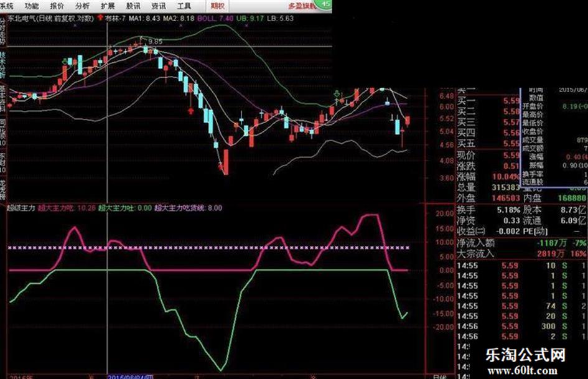
Task: Click the 9.85 high price label
Action: [x=155, y=41]
